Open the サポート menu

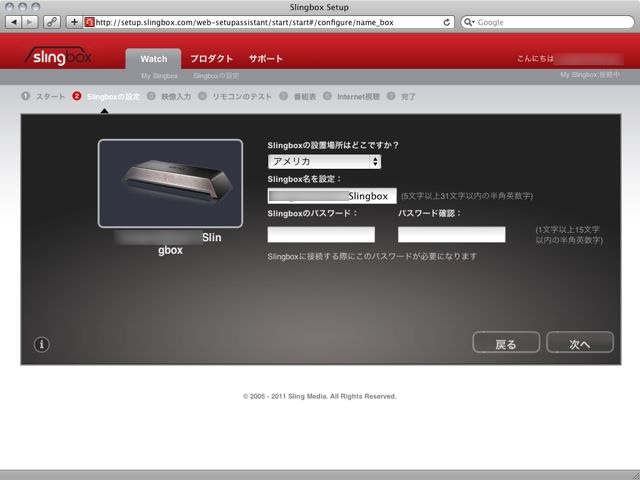point(266,59)
